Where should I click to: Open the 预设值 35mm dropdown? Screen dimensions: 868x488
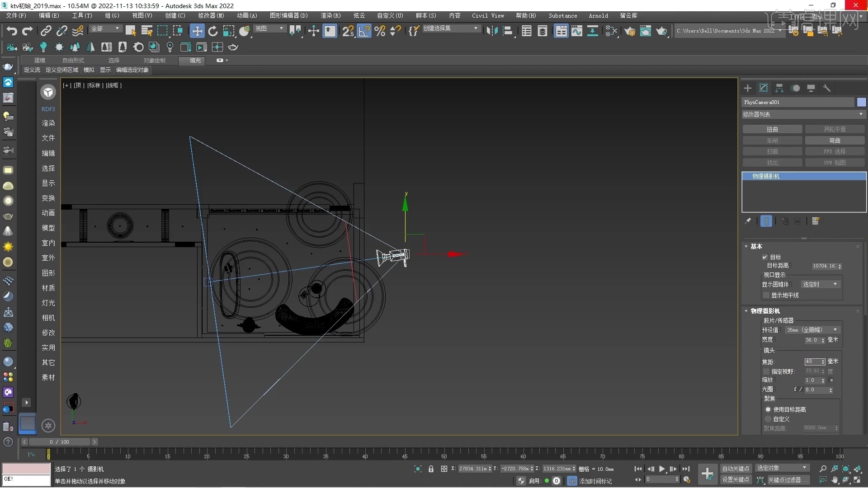coord(812,330)
